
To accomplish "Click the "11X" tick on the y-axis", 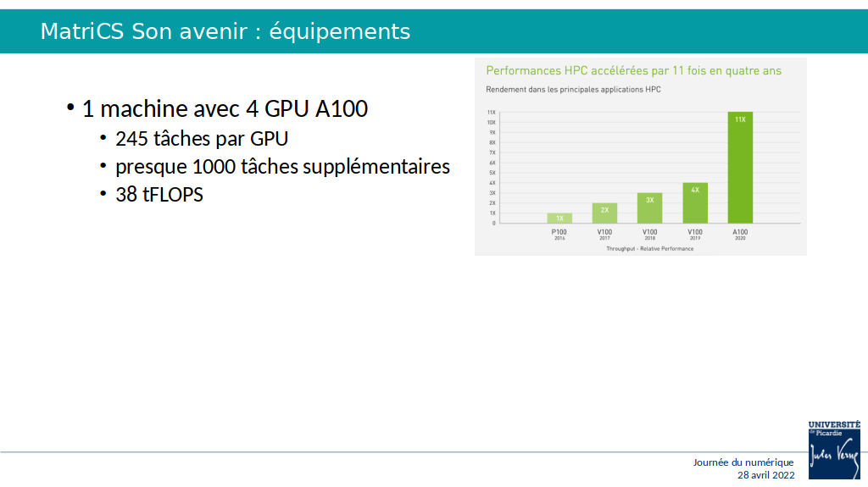I will point(491,113).
